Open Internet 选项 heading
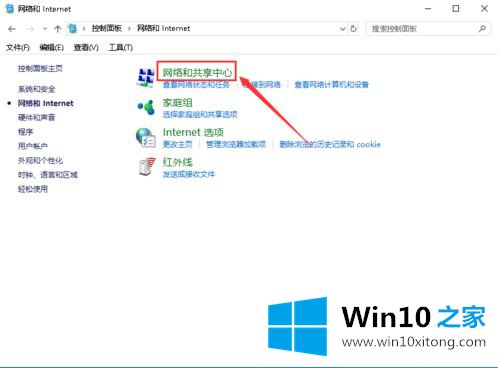498x368 pixels. (193, 132)
